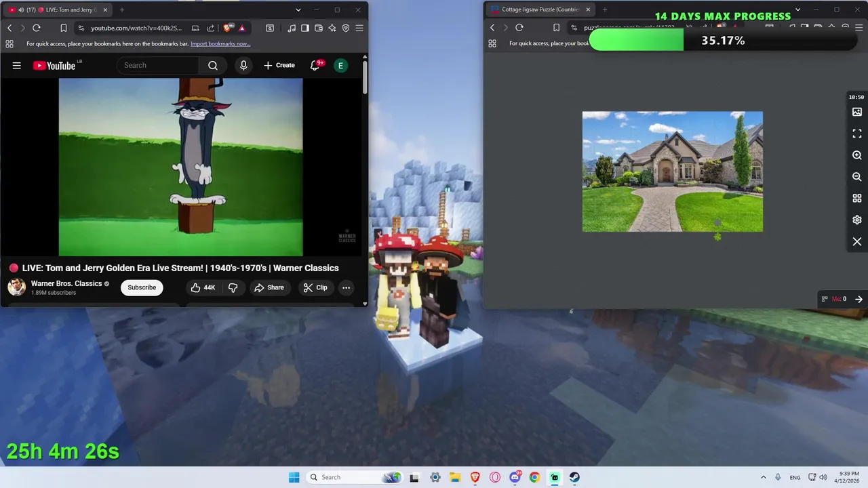
Task: Open Brave Shields in the YouTube window
Action: click(x=228, y=28)
